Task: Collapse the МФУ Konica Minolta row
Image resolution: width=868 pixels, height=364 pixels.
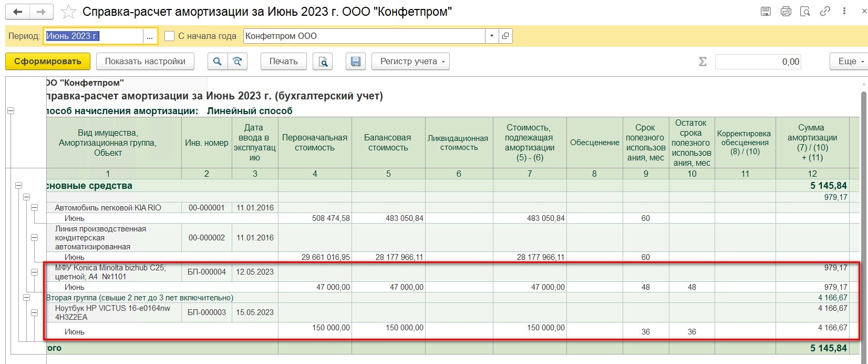Action: [x=35, y=272]
